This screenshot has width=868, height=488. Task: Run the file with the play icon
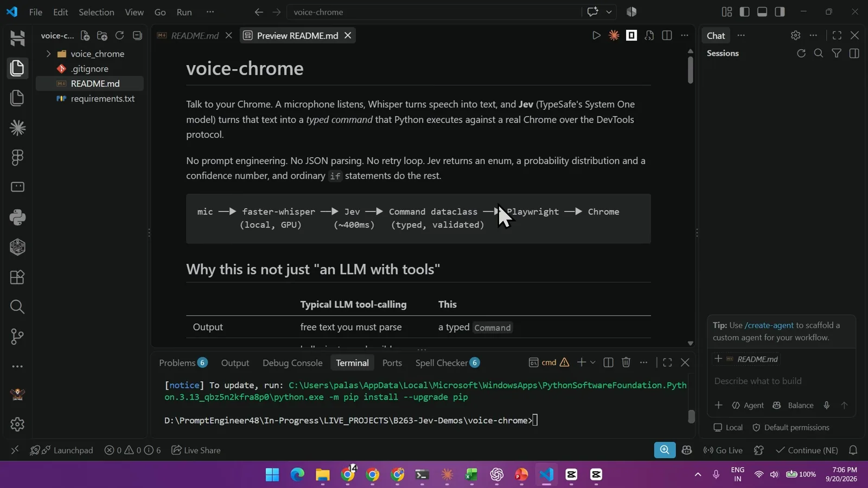tap(596, 36)
